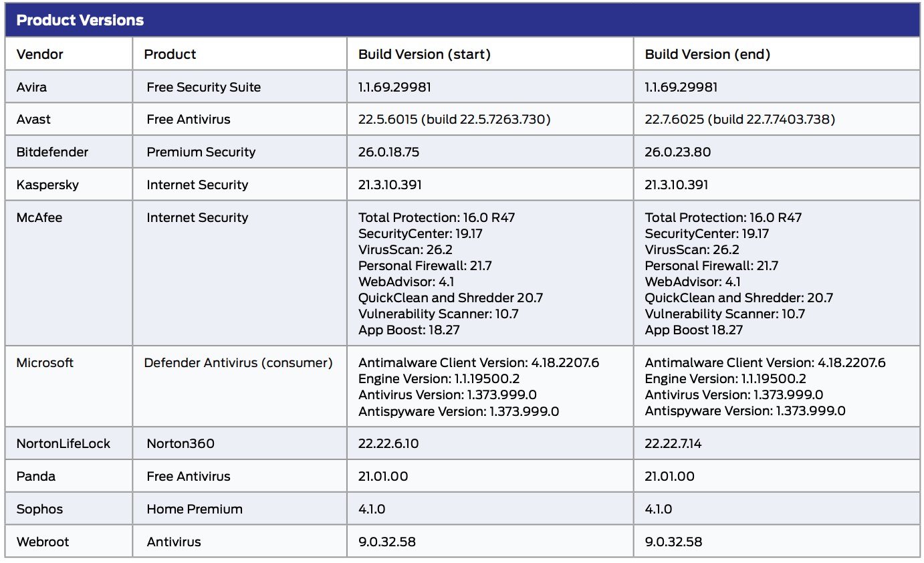Select the Product column header

[170, 54]
